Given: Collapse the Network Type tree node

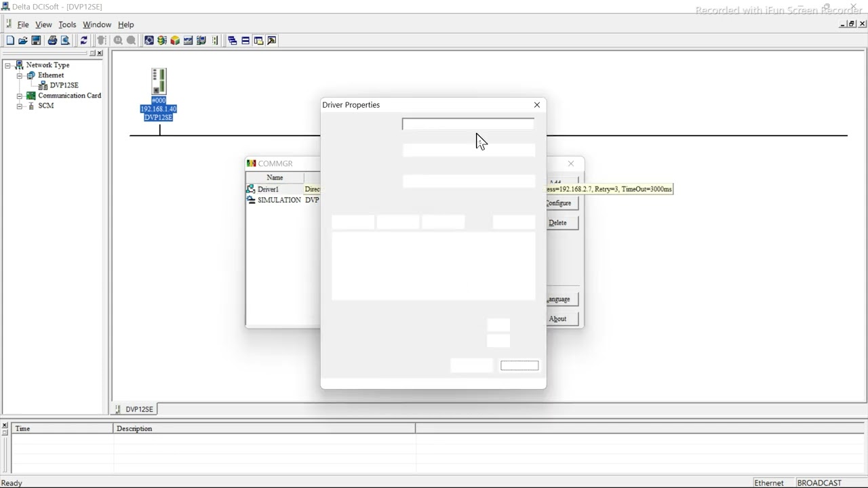Looking at the screenshot, I should click(7, 65).
